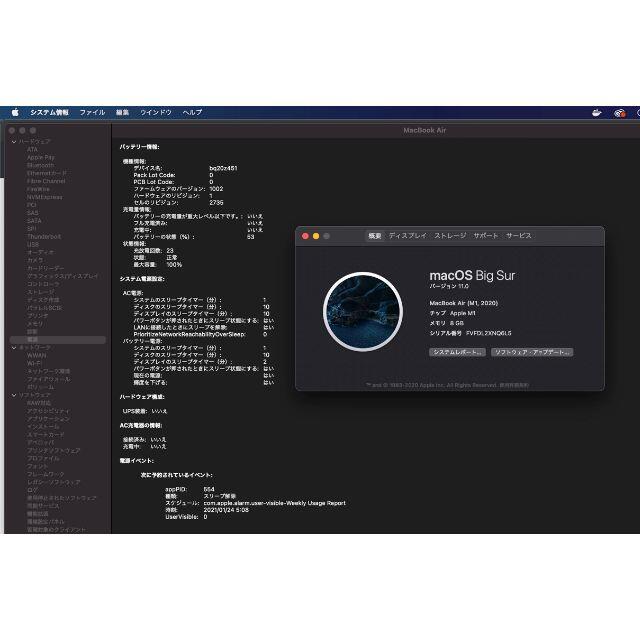Select ログ in the sidebar

point(33,490)
